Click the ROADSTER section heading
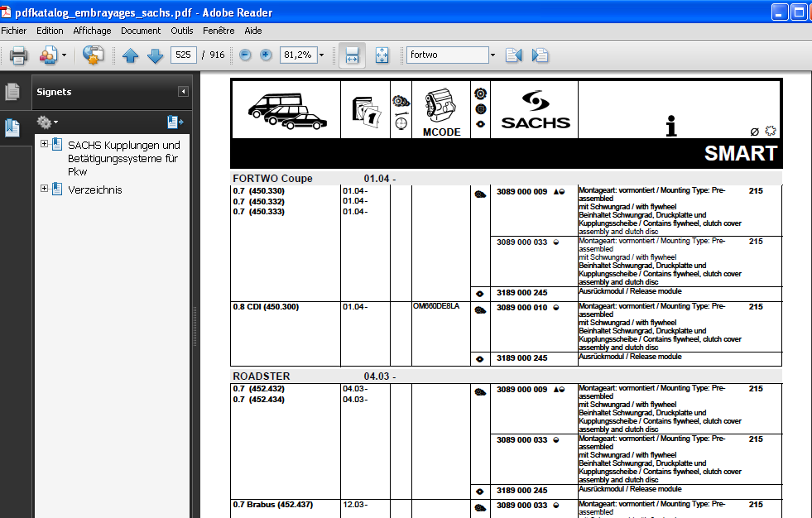Screen dimensions: 812x518 coord(261,377)
